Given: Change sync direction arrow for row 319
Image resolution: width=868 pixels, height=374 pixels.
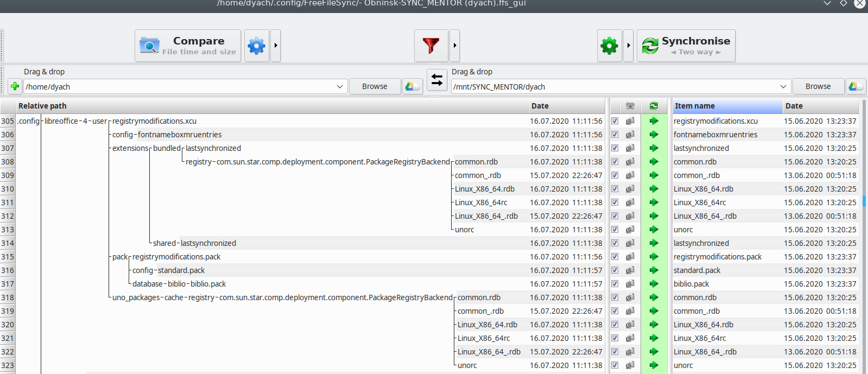Looking at the screenshot, I should pyautogui.click(x=654, y=311).
